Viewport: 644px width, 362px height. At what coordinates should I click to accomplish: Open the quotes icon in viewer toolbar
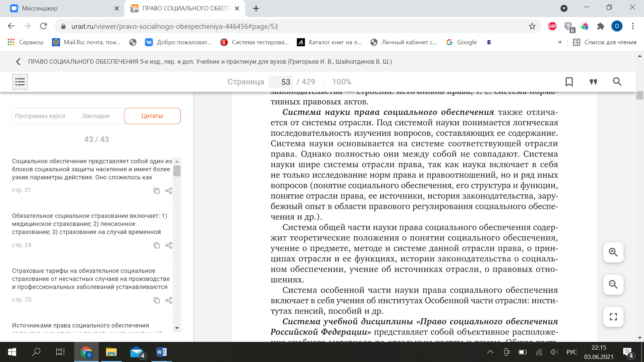593,82
